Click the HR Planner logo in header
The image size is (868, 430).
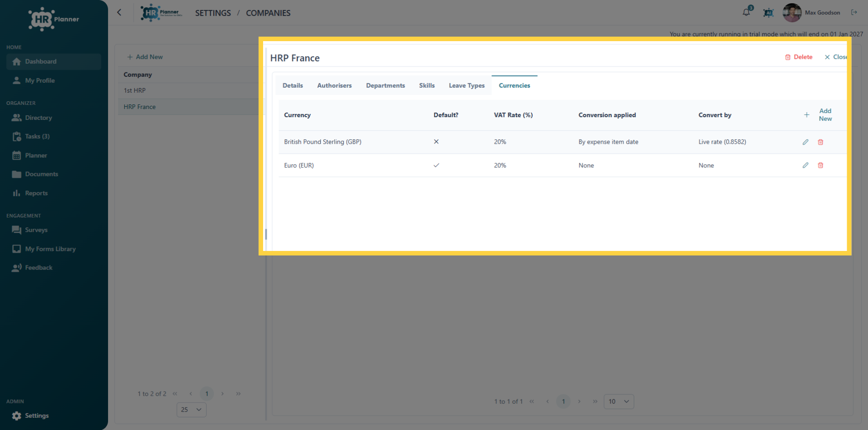pos(161,13)
